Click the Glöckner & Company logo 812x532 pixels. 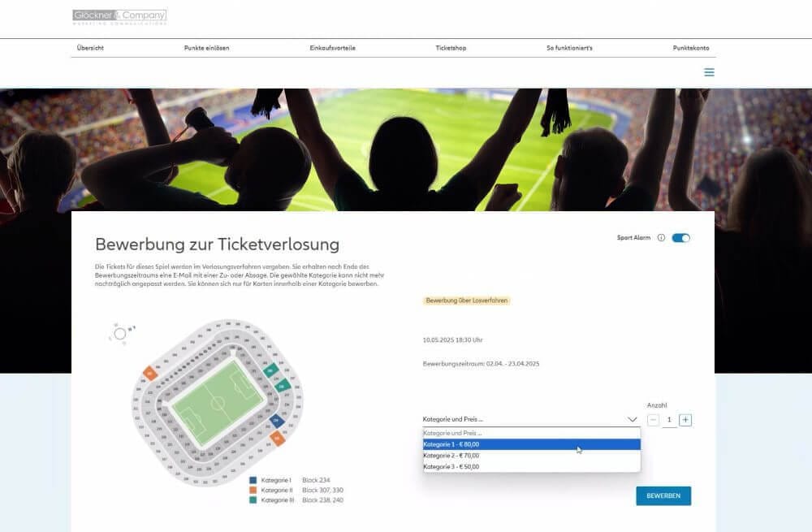(x=119, y=15)
